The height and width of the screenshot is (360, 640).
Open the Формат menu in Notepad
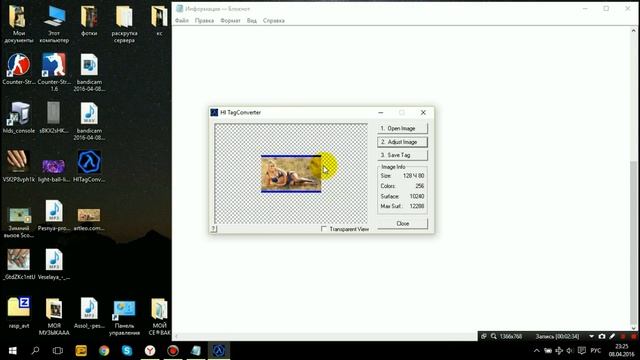point(230,20)
